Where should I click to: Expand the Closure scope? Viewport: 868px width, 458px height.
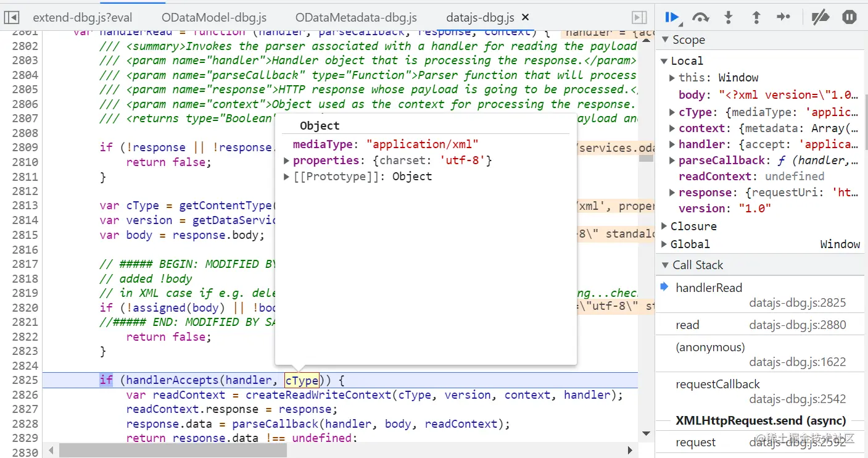tap(664, 227)
